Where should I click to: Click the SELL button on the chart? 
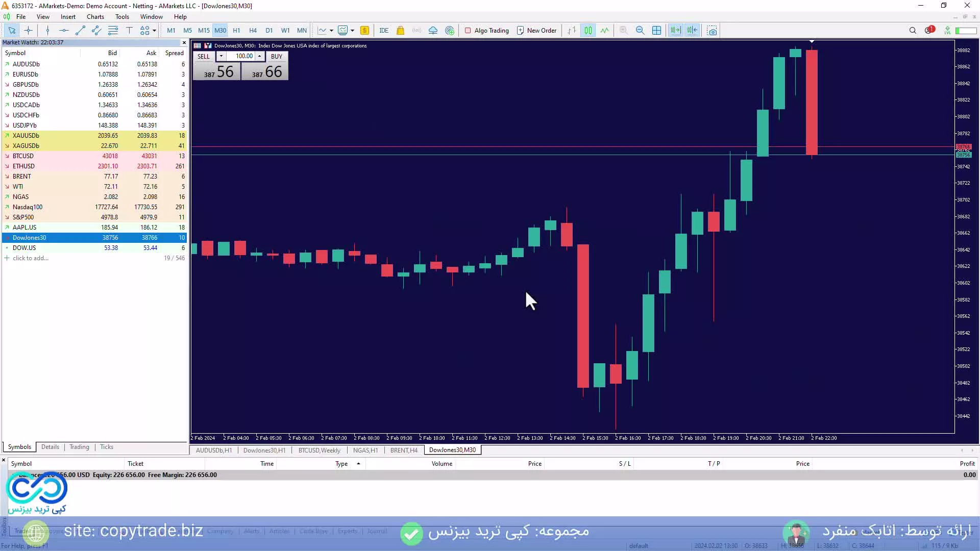[x=204, y=57]
